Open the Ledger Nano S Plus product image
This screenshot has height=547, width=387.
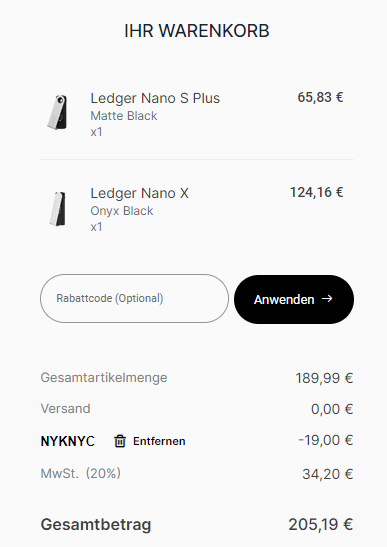[x=58, y=112]
